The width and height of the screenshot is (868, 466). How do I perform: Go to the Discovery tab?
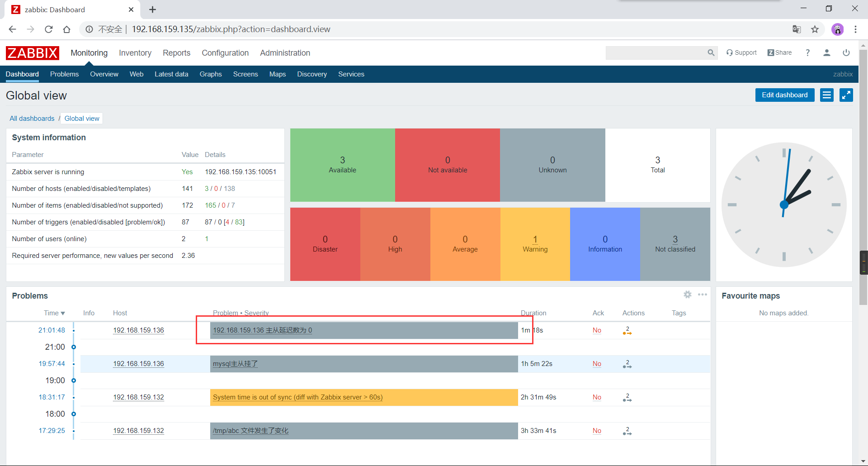tap(312, 74)
